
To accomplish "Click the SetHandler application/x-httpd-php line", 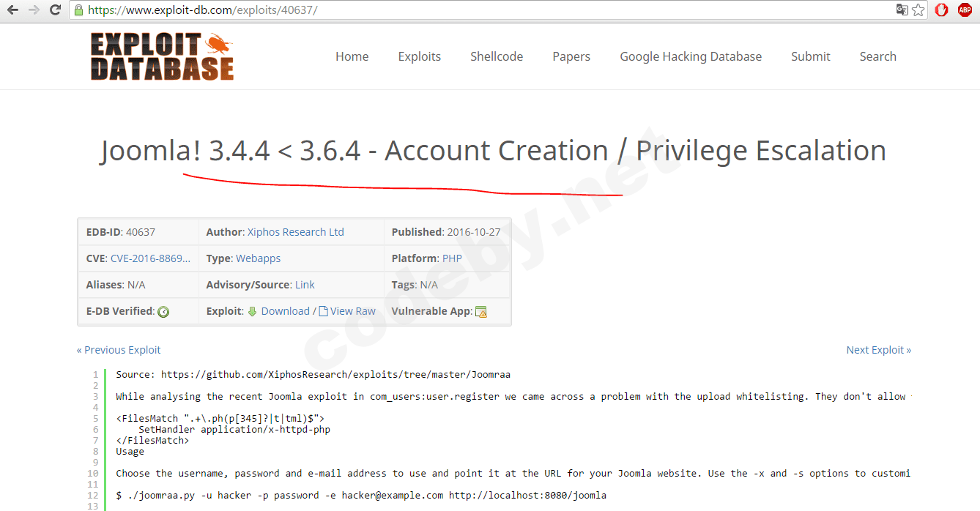I will click(x=234, y=429).
